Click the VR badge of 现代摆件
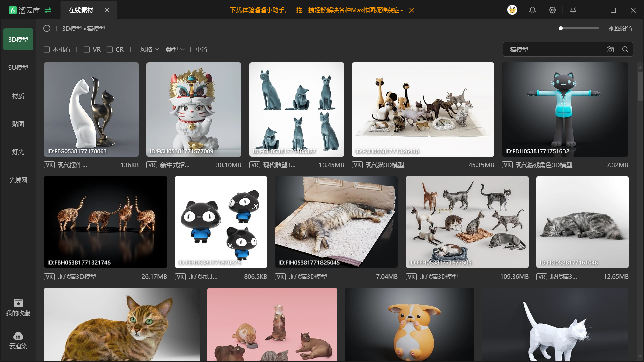644x362 pixels. [x=49, y=165]
